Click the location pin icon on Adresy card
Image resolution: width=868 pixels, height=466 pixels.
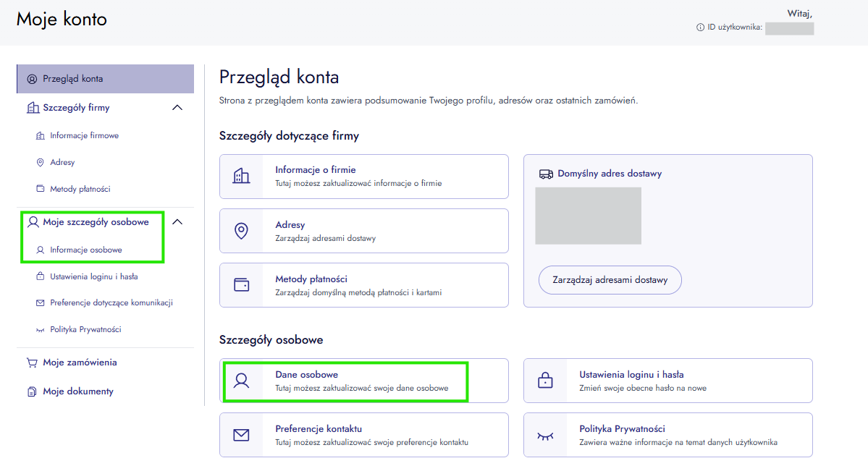[241, 231]
